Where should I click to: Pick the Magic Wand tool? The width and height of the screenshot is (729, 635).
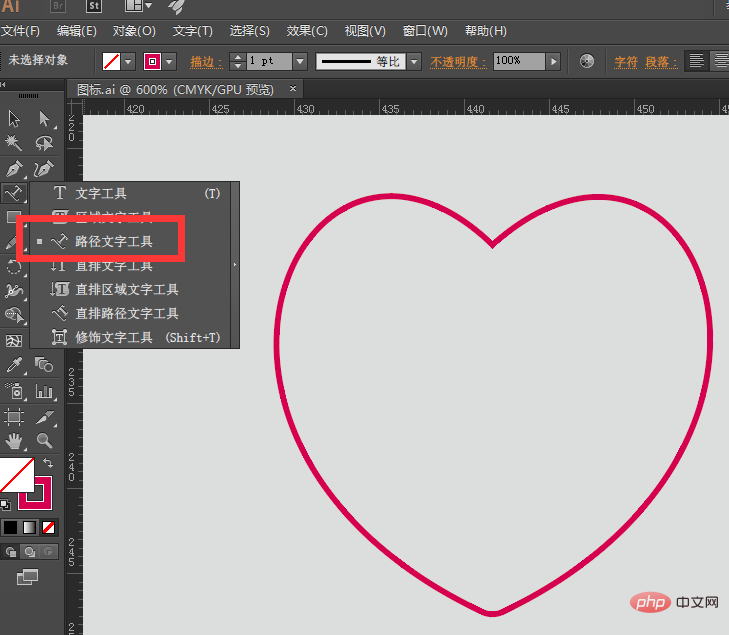[x=14, y=143]
